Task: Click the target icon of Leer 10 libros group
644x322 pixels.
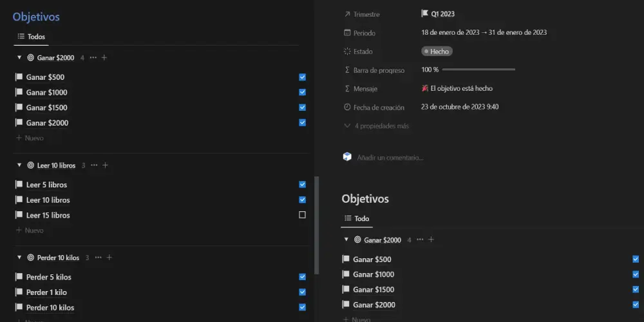Action: pos(30,166)
